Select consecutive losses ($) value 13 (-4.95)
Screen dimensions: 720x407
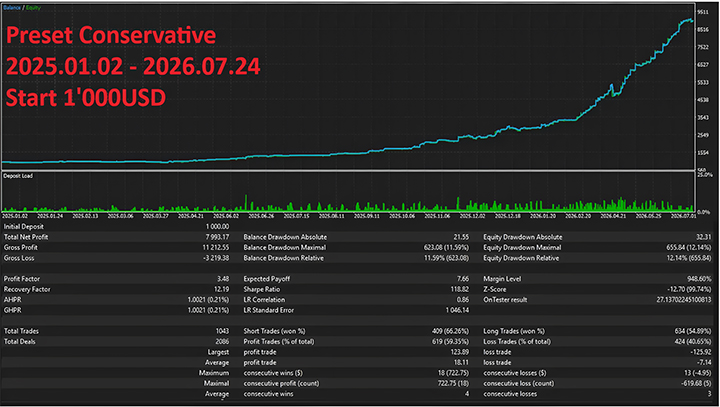tap(698, 373)
